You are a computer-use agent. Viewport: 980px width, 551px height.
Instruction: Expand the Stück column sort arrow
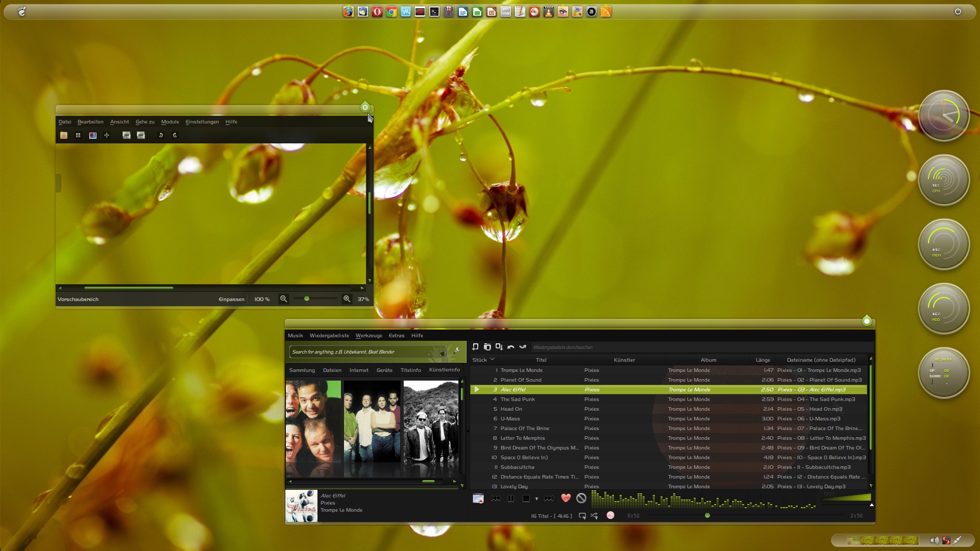point(493,360)
